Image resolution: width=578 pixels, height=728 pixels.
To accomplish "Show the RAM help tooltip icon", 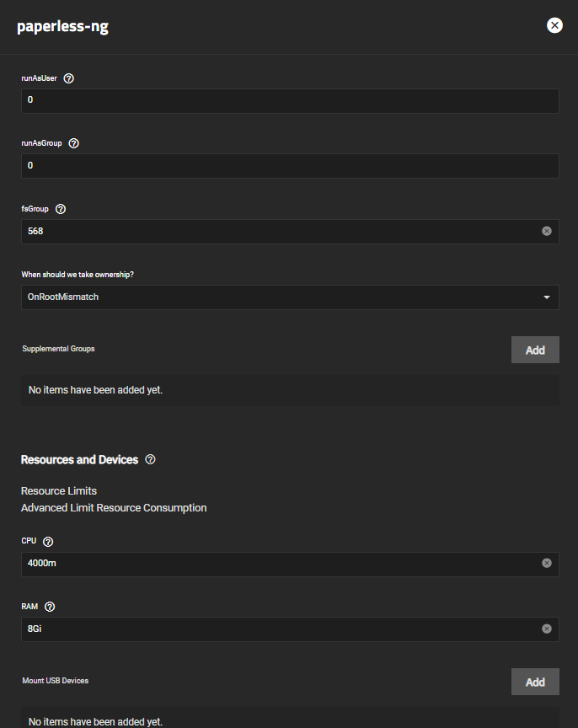I will 50,607.
